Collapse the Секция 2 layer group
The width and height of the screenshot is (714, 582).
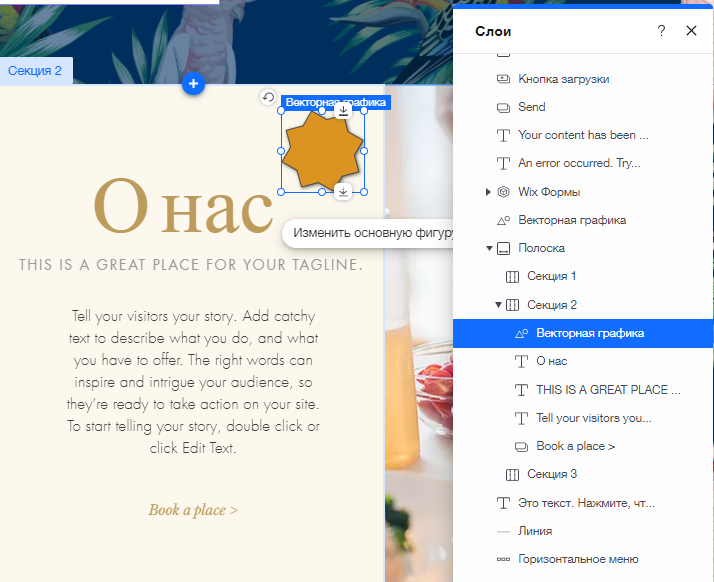pyautogui.click(x=498, y=305)
